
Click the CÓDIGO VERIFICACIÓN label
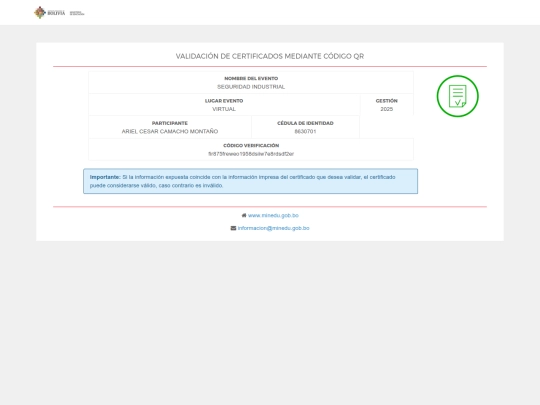251,146
